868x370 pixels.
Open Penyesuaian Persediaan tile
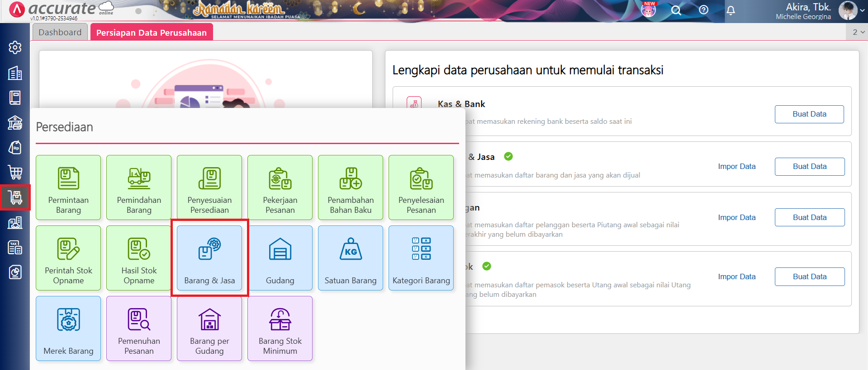tap(209, 187)
